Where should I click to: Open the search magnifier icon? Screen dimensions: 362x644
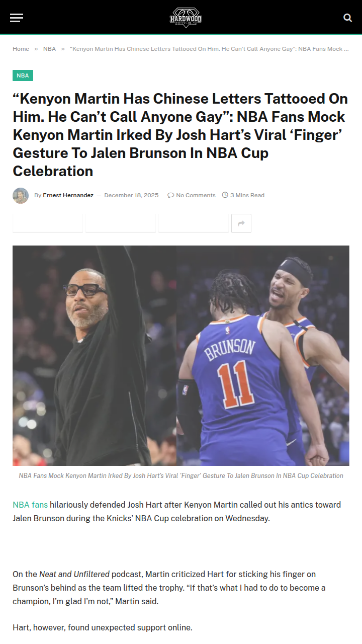(347, 18)
